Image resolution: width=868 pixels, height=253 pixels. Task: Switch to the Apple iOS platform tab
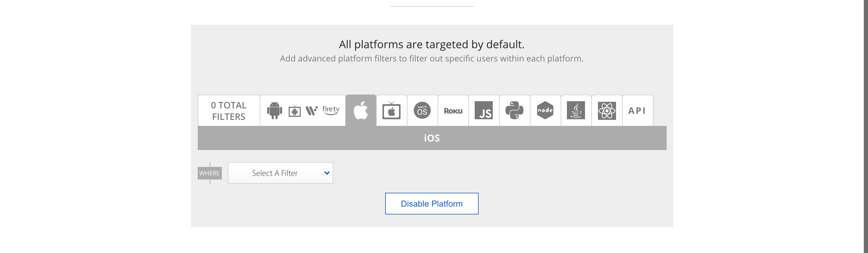point(361,111)
